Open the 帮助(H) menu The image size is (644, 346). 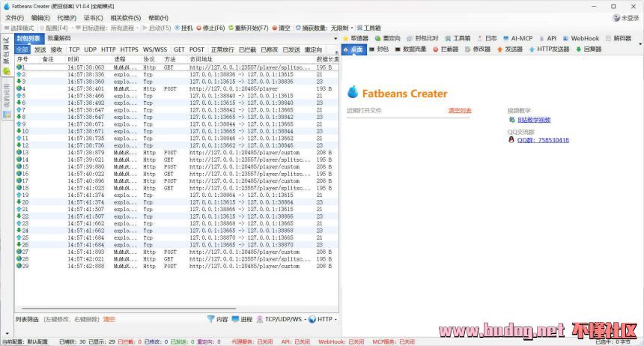[x=158, y=18]
